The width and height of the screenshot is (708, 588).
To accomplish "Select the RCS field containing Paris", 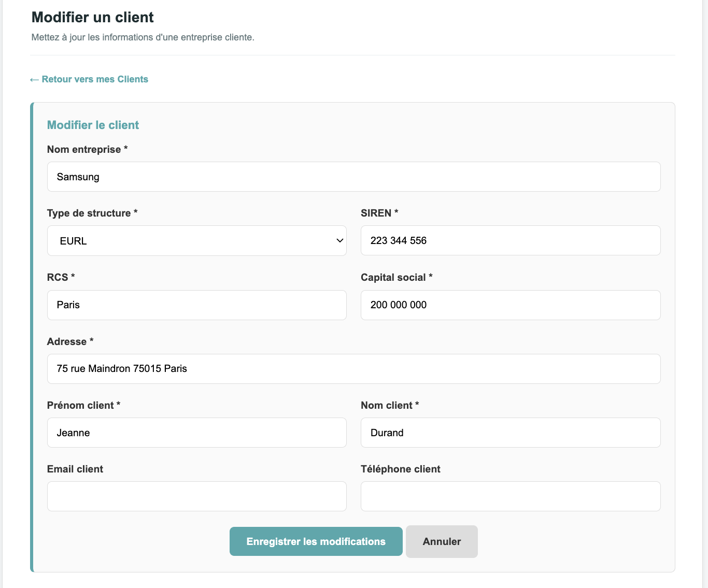I will [x=197, y=305].
